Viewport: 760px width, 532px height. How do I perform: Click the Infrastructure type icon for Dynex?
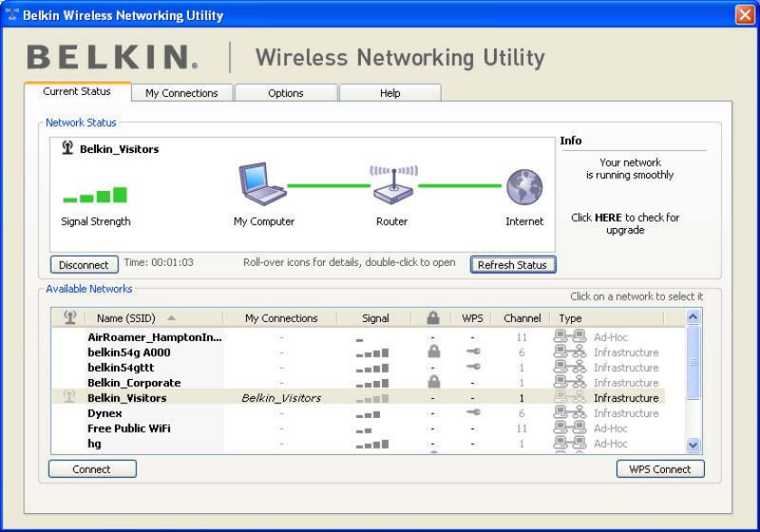(x=570, y=413)
